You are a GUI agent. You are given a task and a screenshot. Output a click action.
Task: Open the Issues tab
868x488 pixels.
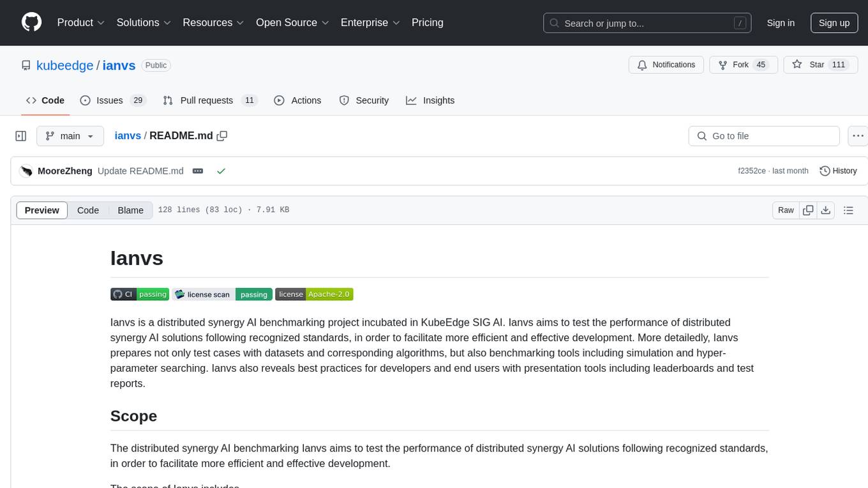(113, 100)
